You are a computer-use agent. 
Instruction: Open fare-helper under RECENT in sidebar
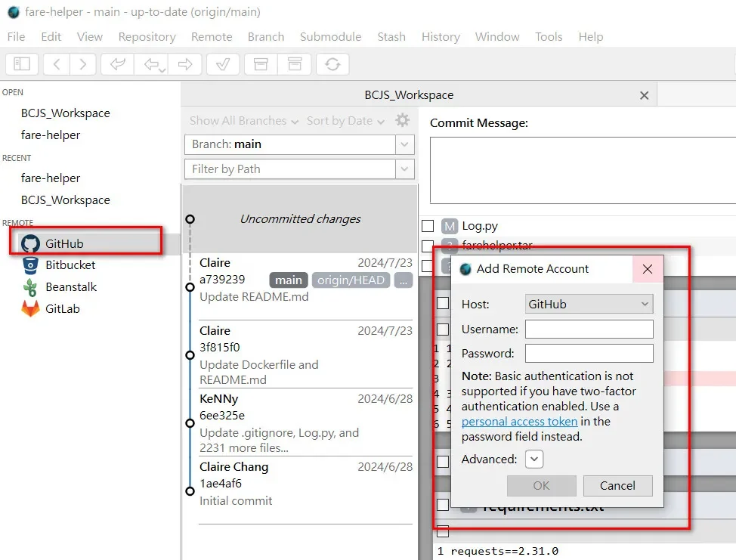click(50, 178)
